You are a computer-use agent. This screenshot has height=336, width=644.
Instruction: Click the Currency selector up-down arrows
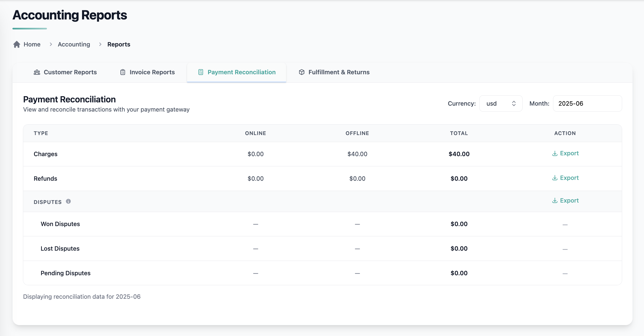pos(514,103)
